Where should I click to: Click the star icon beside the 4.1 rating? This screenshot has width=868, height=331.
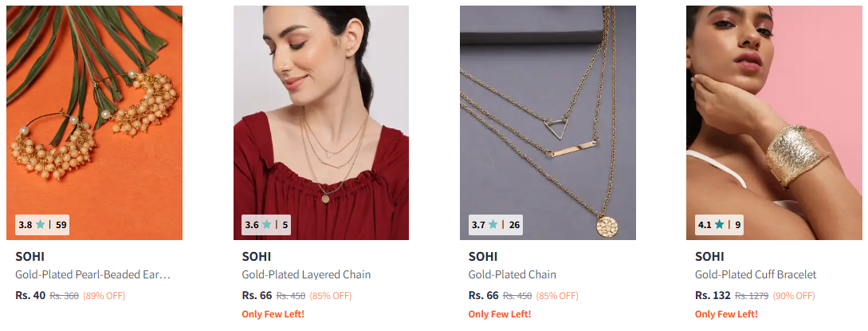719,225
